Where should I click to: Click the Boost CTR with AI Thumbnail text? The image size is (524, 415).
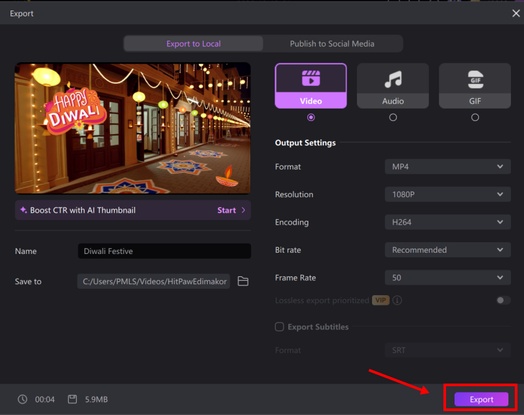point(83,210)
